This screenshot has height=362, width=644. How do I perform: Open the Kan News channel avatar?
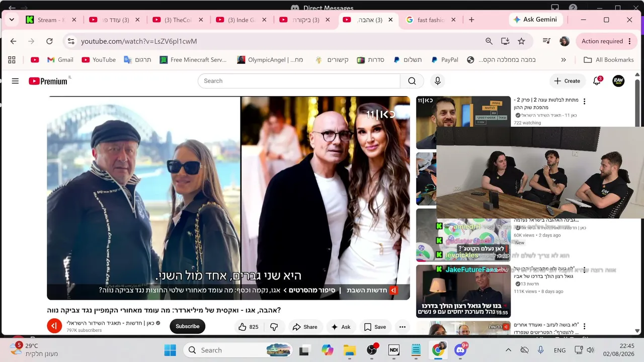coord(54,326)
